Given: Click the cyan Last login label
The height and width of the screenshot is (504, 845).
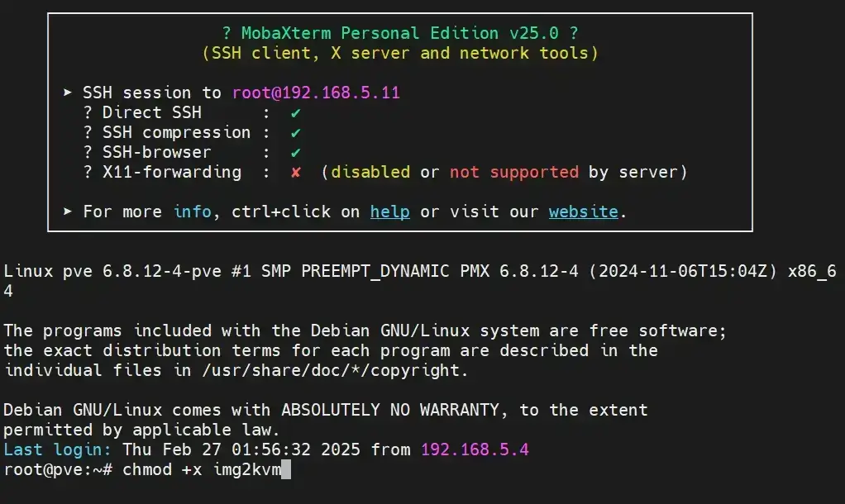Looking at the screenshot, I should coord(58,450).
